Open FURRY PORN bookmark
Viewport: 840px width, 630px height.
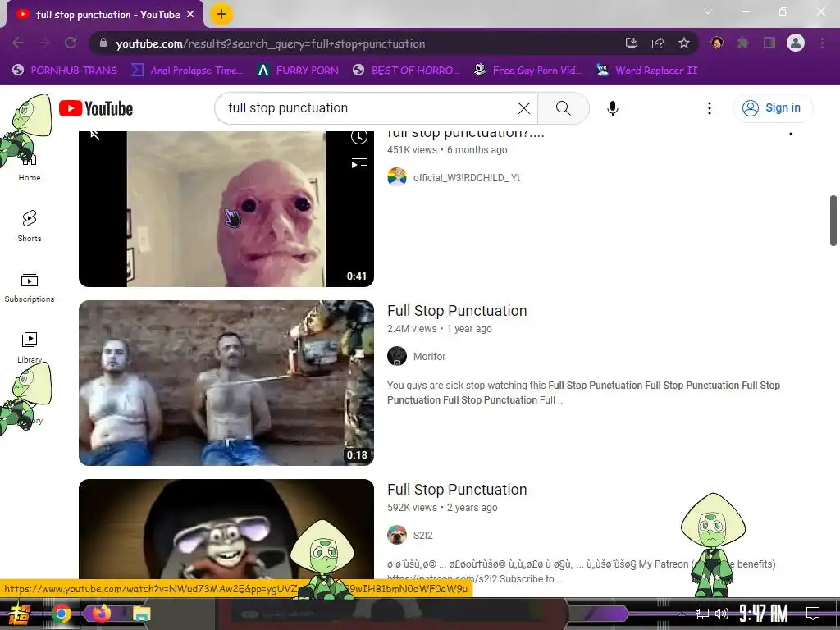(x=298, y=71)
